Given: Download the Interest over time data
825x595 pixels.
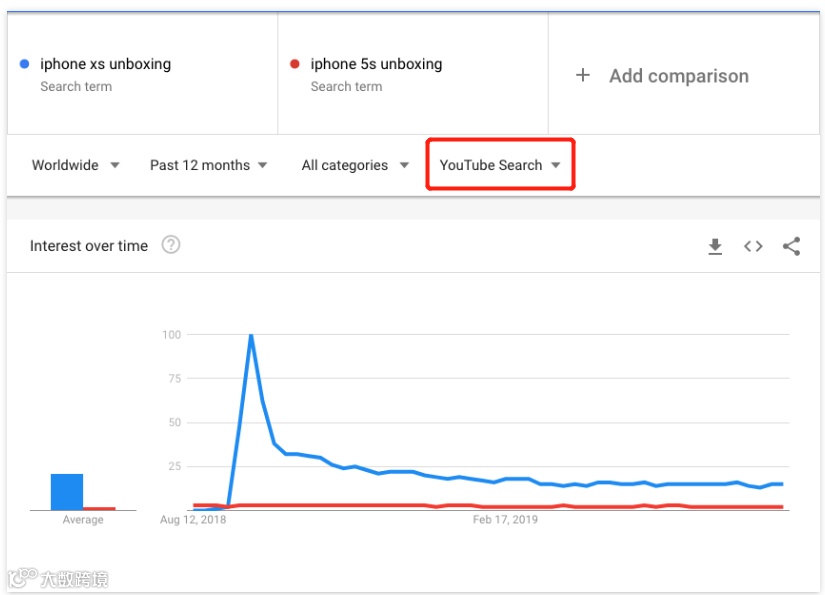Looking at the screenshot, I should (715, 246).
